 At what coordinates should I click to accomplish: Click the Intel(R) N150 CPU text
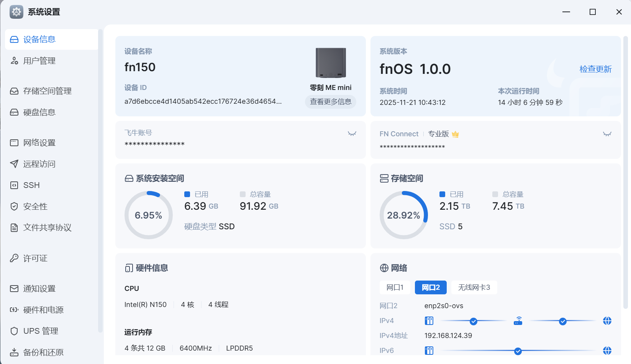146,305
